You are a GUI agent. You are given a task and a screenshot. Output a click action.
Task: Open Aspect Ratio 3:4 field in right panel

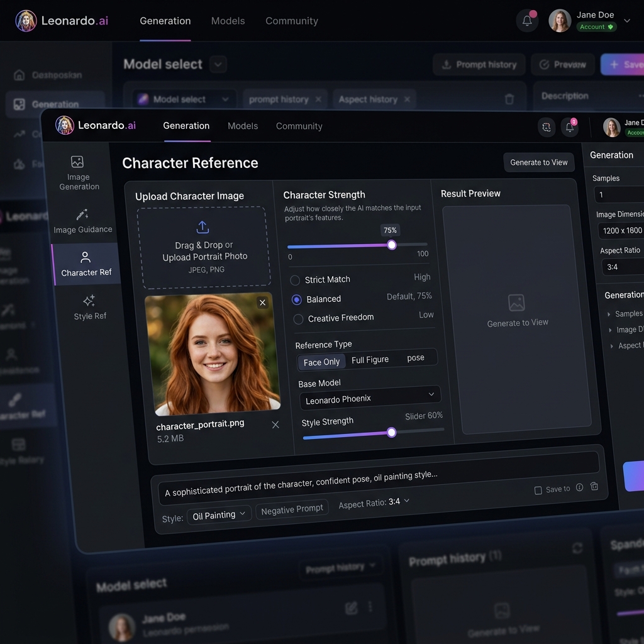pos(623,267)
